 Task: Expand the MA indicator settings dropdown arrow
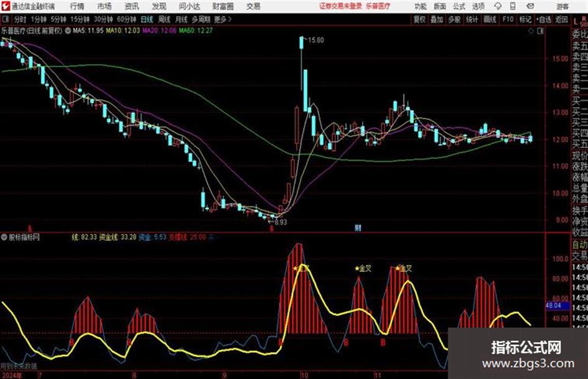[68, 30]
